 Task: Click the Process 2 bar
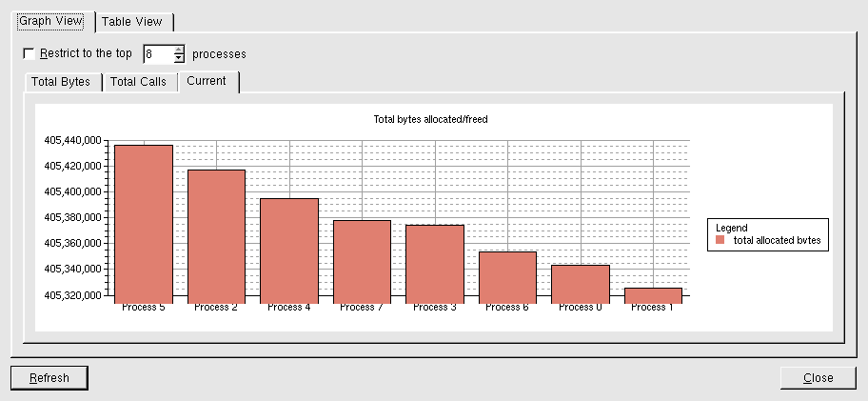pyautogui.click(x=216, y=233)
